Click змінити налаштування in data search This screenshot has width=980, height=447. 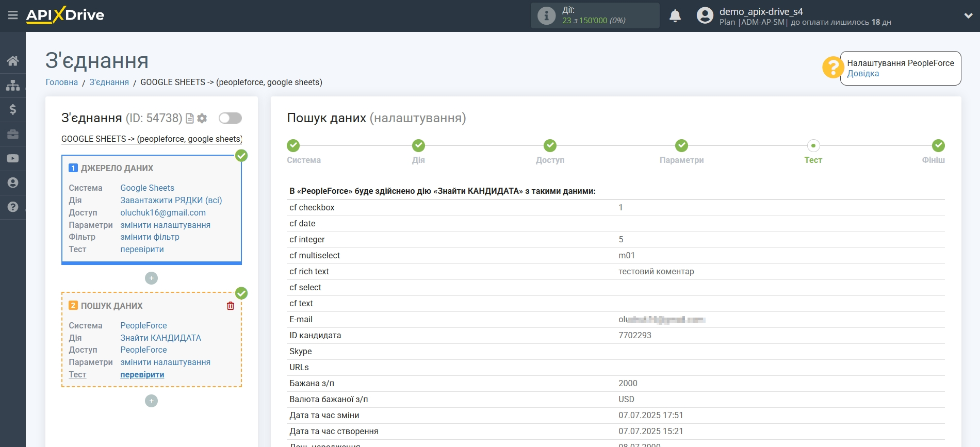pyautogui.click(x=165, y=362)
